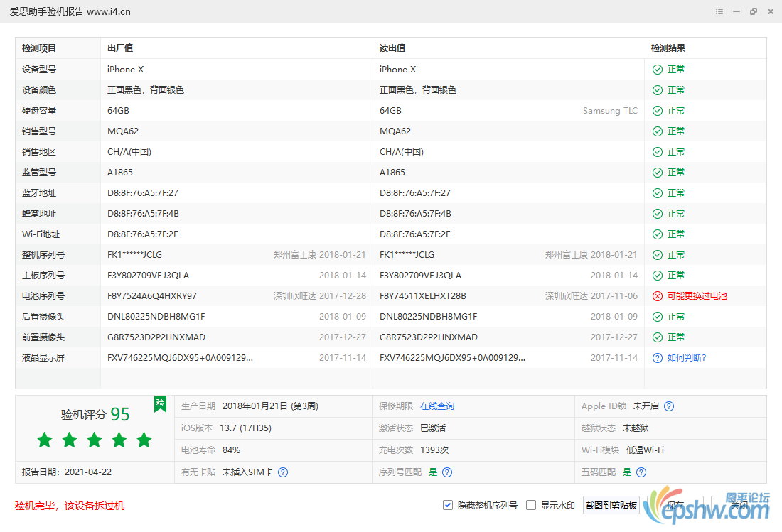Select the 检测项目 column header

39,48
